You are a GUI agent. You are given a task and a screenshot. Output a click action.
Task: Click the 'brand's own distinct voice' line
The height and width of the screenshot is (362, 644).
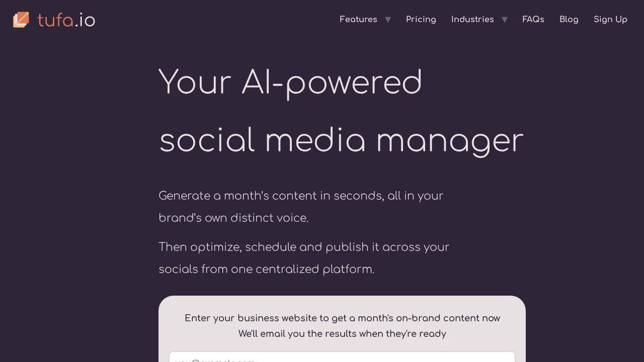[233, 218]
